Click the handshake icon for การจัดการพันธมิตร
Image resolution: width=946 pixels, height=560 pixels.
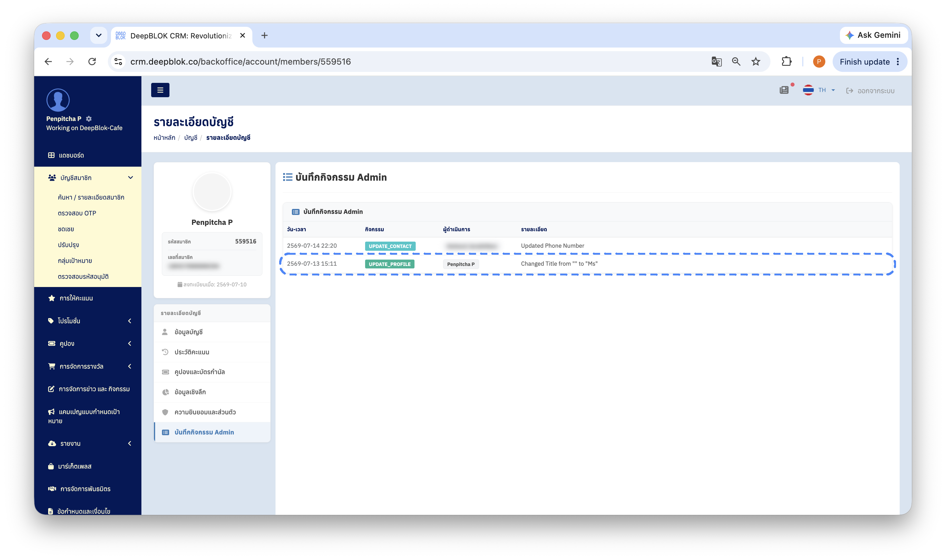(52, 489)
